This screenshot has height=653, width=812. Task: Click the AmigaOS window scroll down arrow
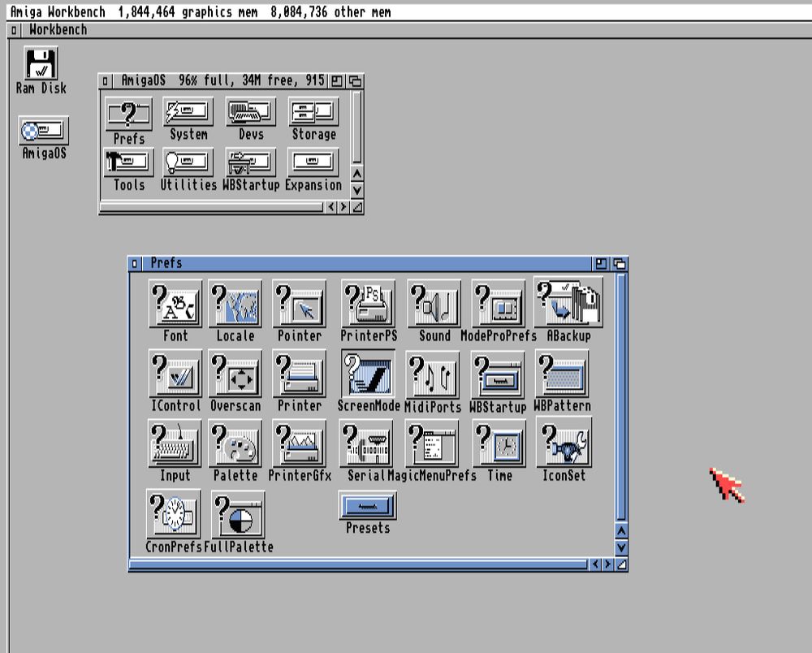[x=356, y=190]
